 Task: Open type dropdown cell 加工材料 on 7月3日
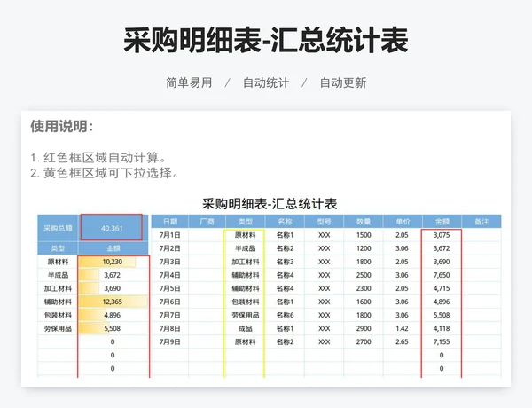(x=245, y=262)
